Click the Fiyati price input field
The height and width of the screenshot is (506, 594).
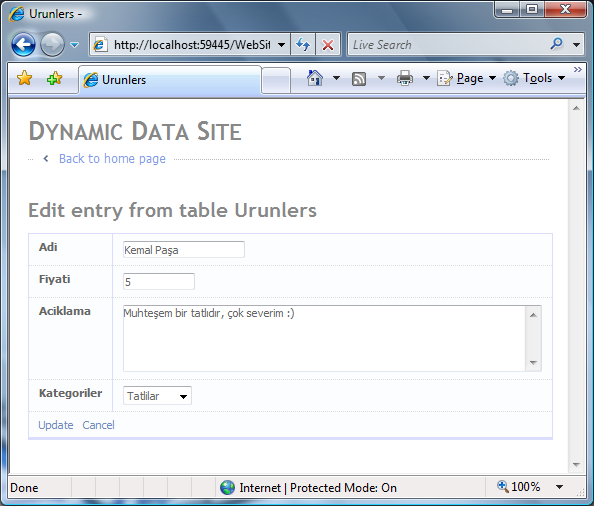[x=159, y=281]
